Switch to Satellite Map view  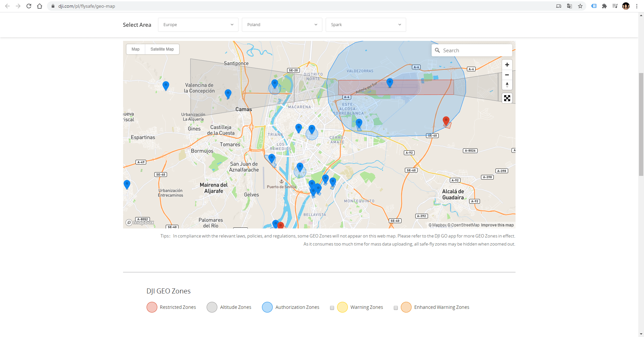coord(162,49)
